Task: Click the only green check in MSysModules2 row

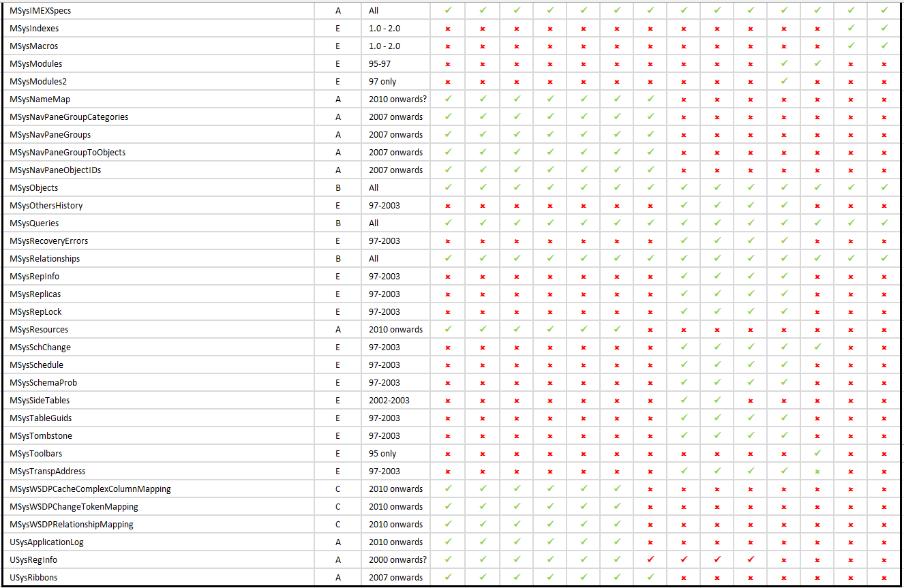Action: pos(784,82)
